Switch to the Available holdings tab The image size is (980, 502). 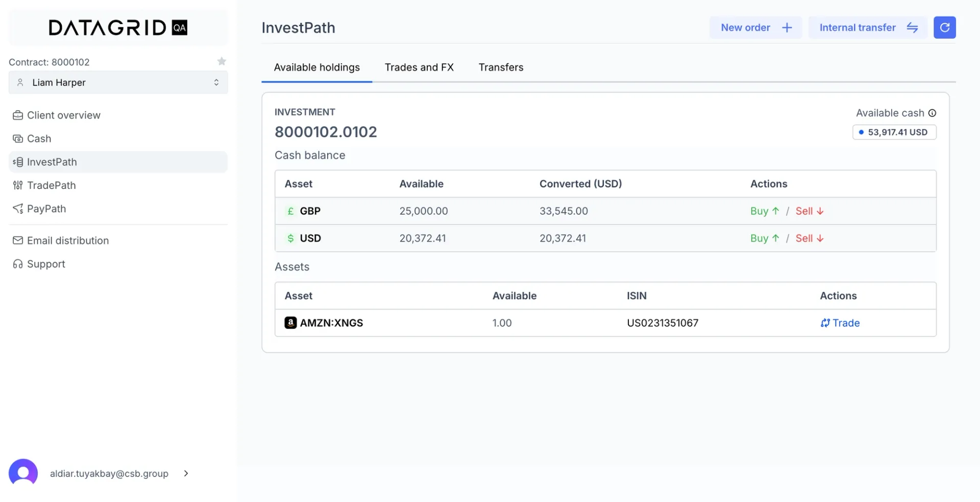(316, 67)
